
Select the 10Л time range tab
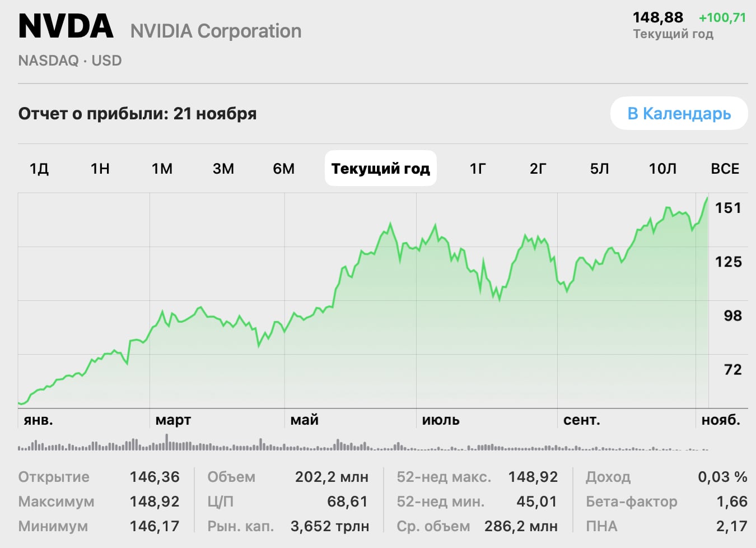point(663,169)
